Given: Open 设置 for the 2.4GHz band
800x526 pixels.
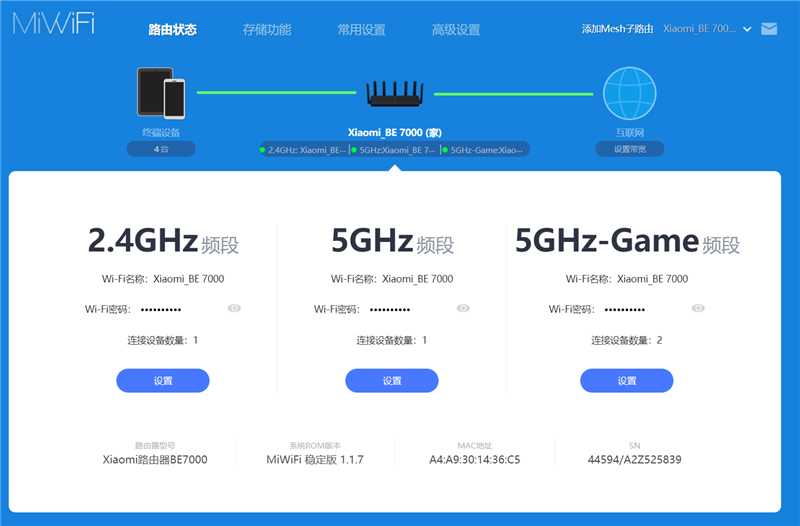Looking at the screenshot, I should coord(163,381).
